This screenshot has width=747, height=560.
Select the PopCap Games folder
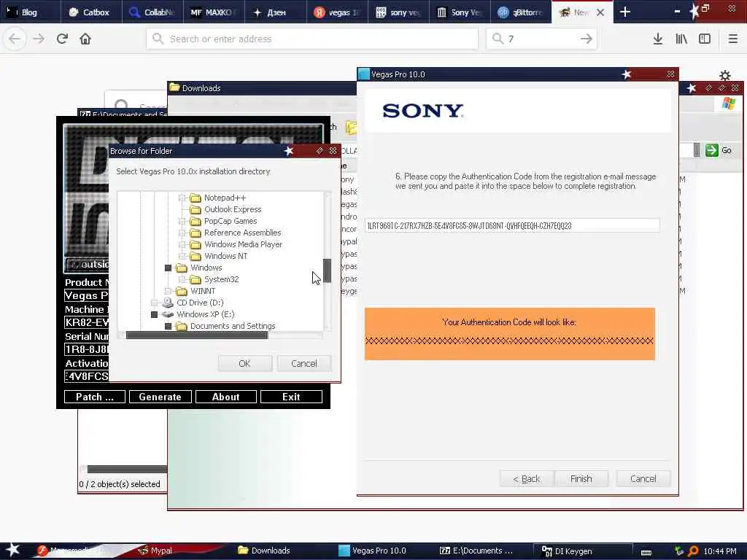[230, 221]
